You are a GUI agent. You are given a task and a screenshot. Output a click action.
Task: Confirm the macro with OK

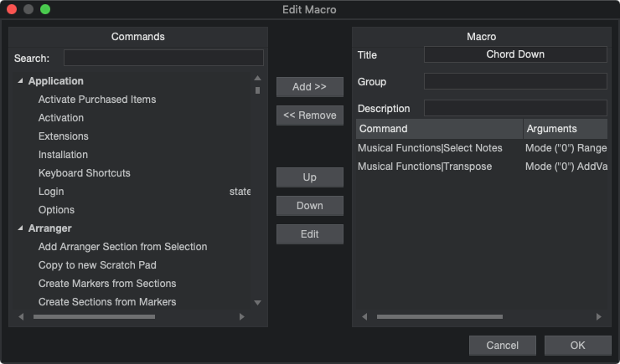pyautogui.click(x=577, y=345)
